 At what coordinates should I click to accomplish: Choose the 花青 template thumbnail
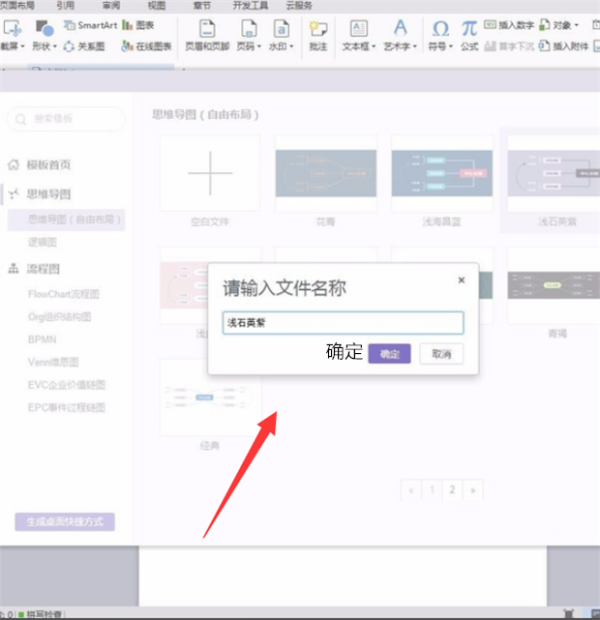[x=326, y=173]
